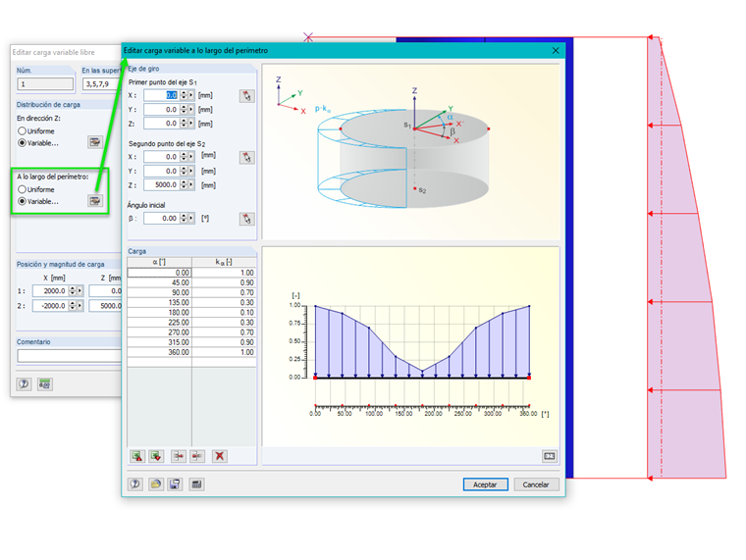746x560 pixels.
Task: Click units and decimals icon in dialog footer
Action: [x=196, y=484]
